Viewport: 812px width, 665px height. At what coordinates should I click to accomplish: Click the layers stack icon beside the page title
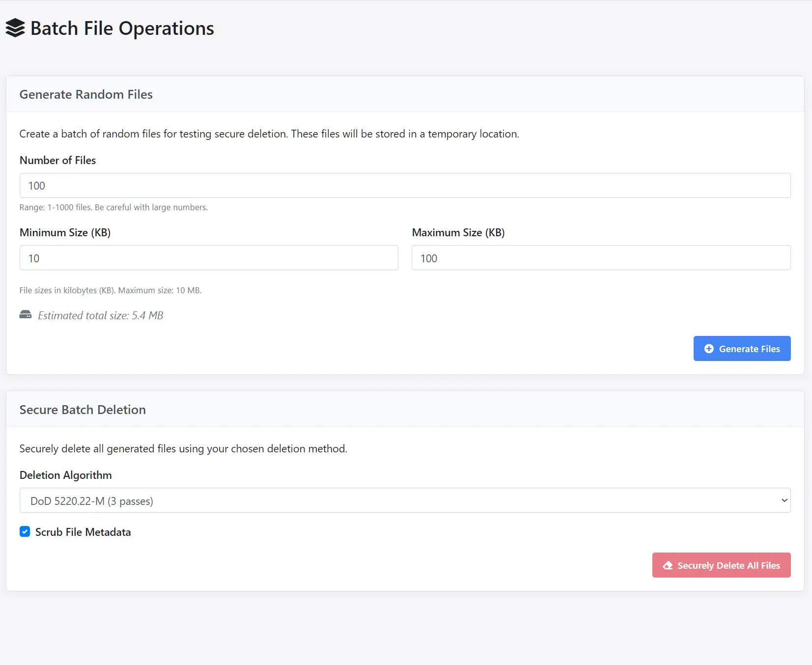click(x=15, y=28)
